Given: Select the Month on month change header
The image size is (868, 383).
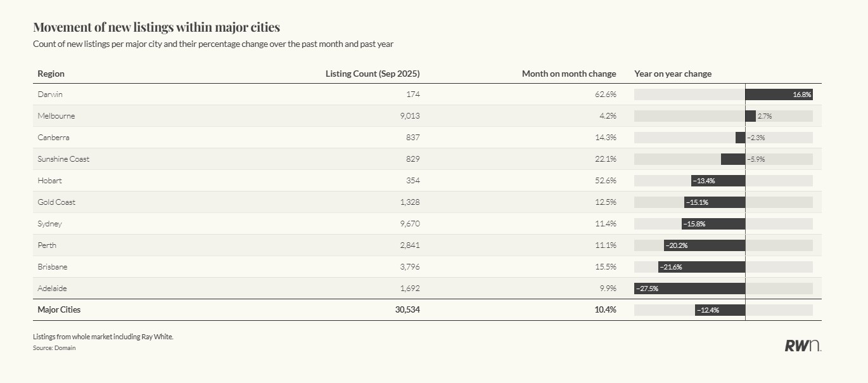Looking at the screenshot, I should [568, 74].
